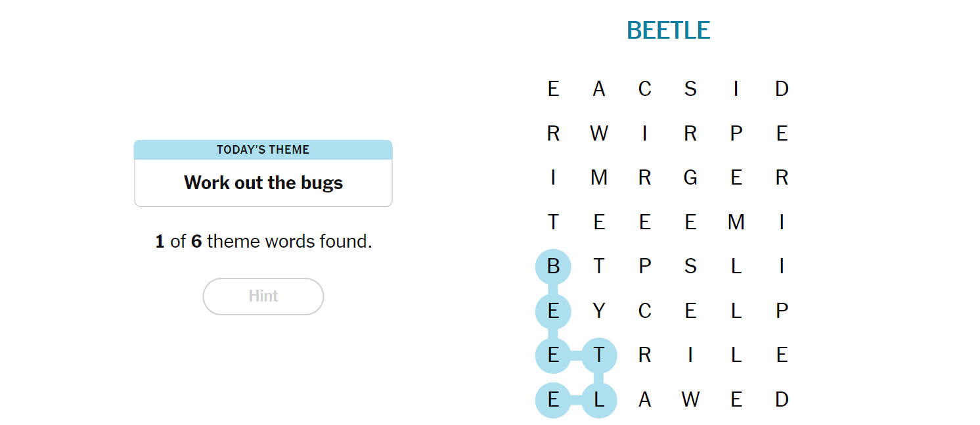Click the text 1 of 6 theme words found
Screen dimensions: 980x425
click(x=263, y=241)
